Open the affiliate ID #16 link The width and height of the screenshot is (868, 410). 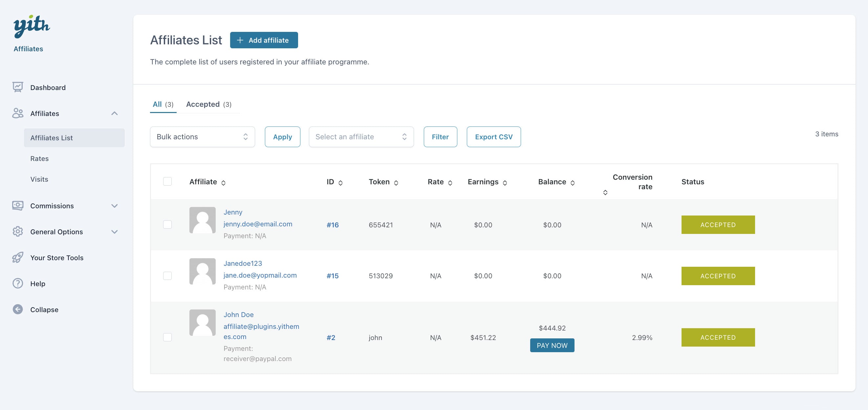click(x=332, y=225)
